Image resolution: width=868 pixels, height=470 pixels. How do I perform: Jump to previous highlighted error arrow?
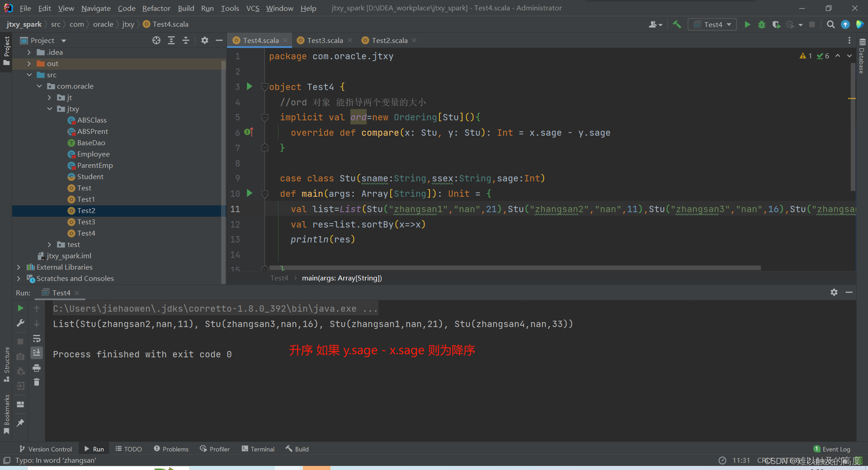838,56
